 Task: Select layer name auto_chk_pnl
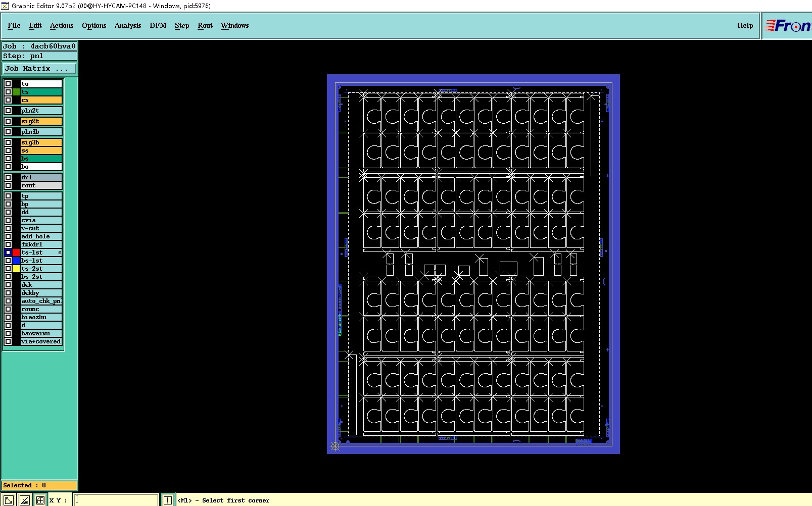(41, 301)
